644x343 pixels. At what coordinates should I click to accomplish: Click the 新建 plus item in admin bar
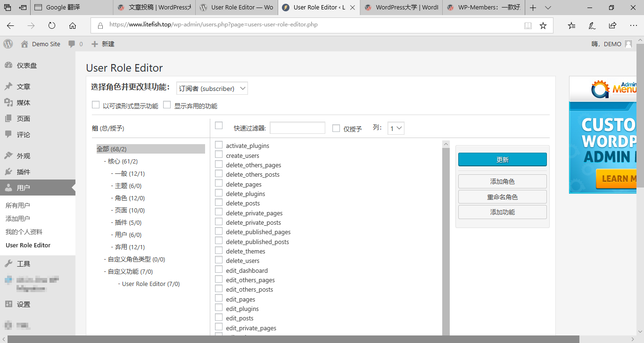coord(103,44)
